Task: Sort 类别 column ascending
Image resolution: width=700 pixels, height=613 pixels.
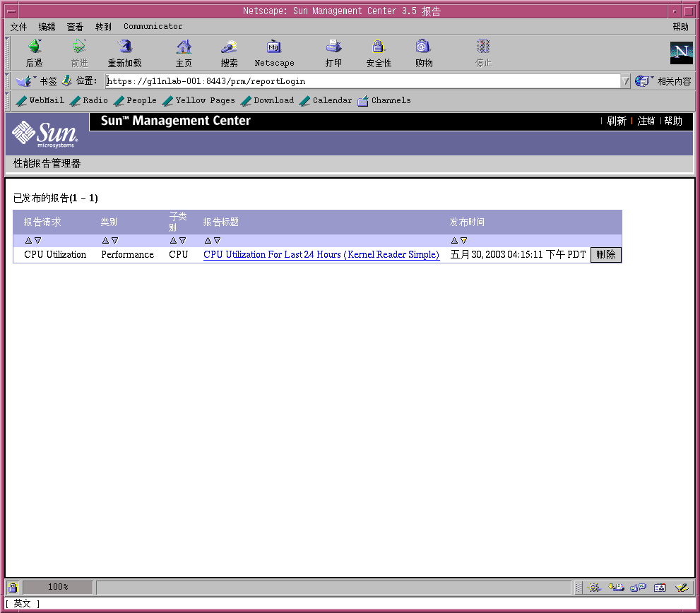Action: 105,240
